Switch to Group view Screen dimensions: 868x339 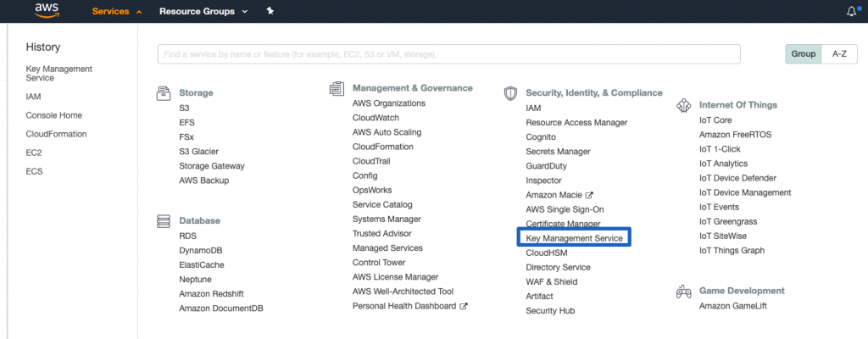coord(803,54)
